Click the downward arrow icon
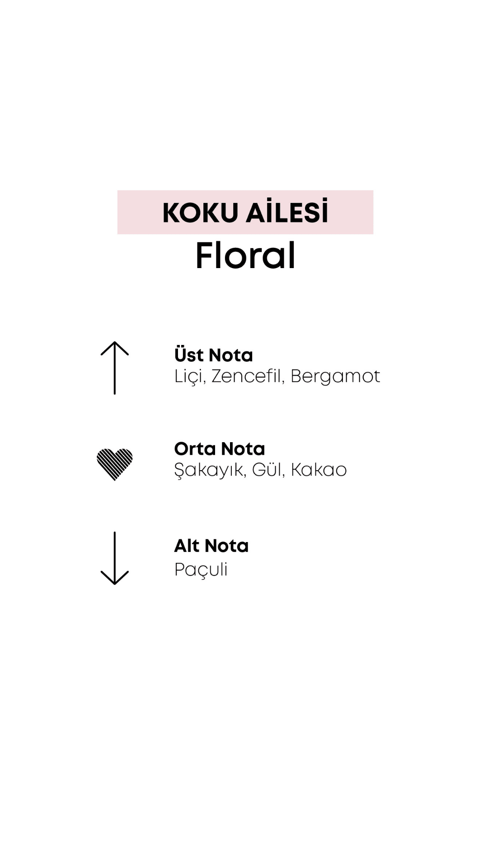 pos(115,558)
